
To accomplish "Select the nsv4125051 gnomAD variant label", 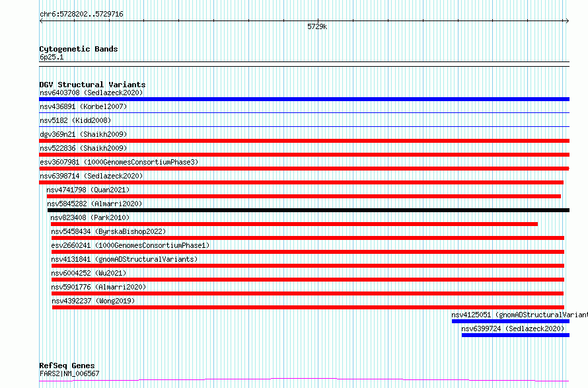I will (520, 315).
